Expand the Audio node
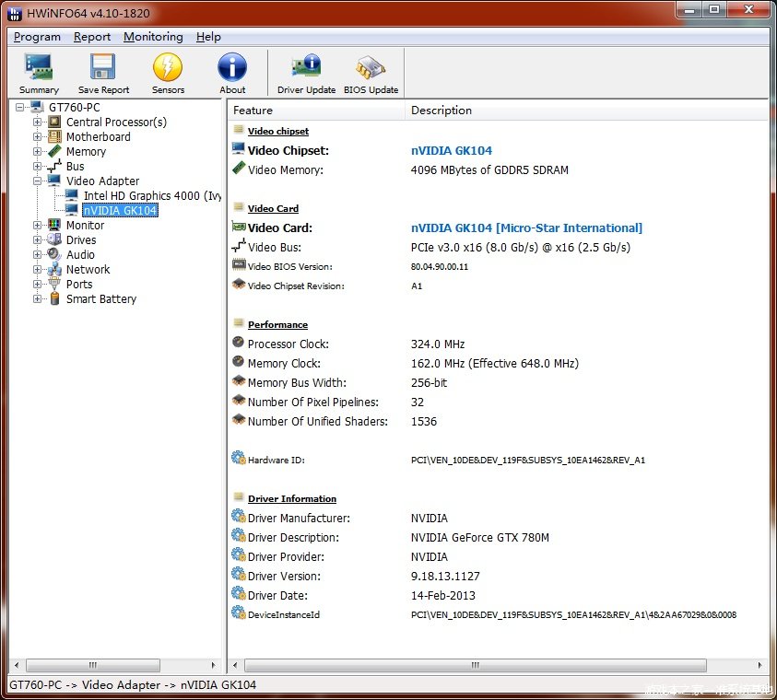This screenshot has height=700, width=777. (37, 254)
